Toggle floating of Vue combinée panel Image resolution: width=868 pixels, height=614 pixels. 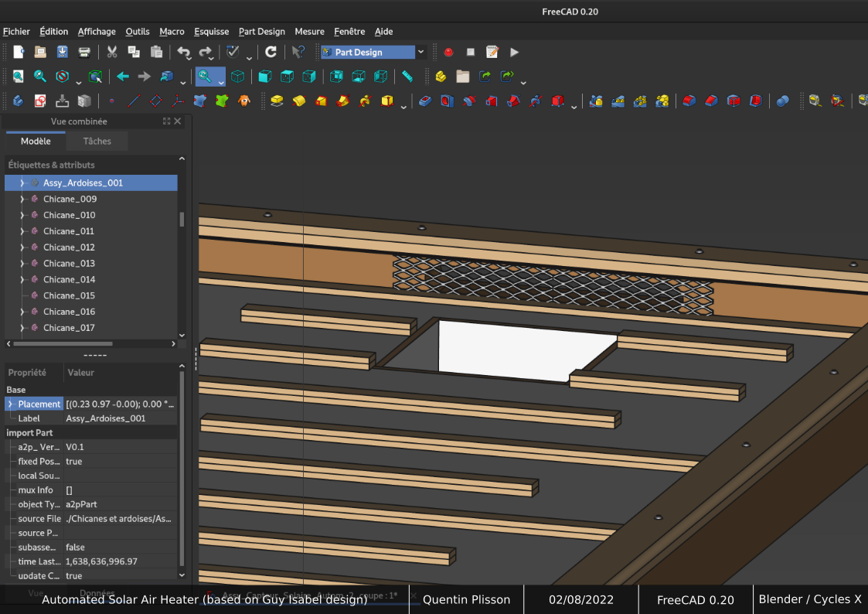coord(167,121)
